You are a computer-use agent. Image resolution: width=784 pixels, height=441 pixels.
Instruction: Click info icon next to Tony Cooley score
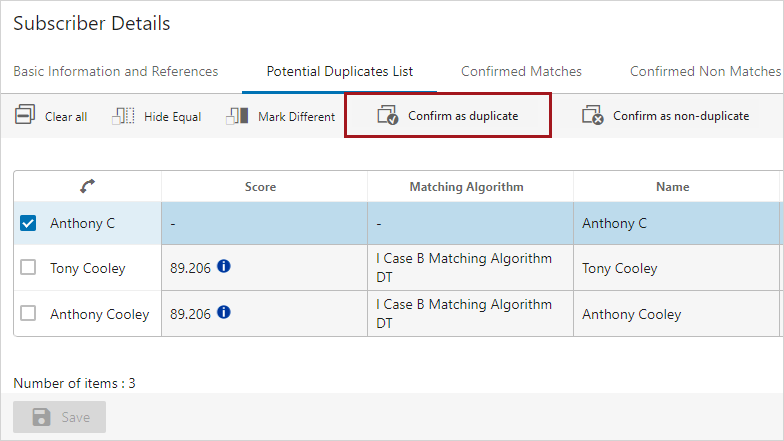224,267
